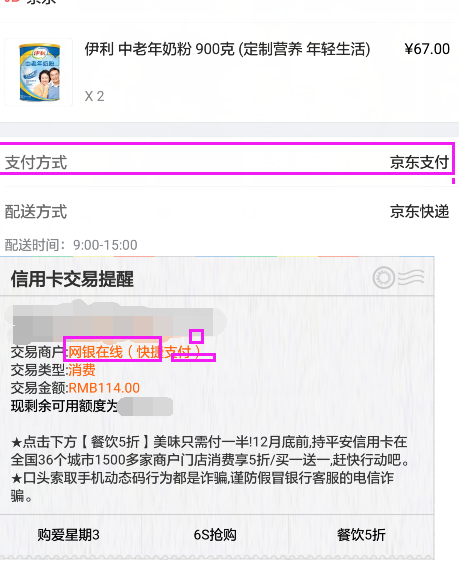Open the 支付方式 payment method row
The height and width of the screenshot is (577, 459).
(x=227, y=162)
